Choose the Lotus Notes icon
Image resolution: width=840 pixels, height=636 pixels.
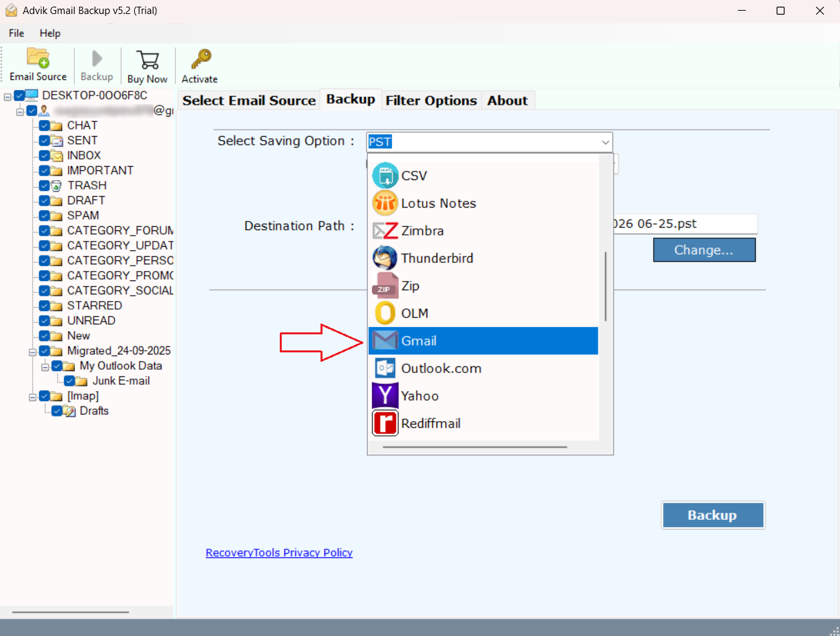click(385, 203)
